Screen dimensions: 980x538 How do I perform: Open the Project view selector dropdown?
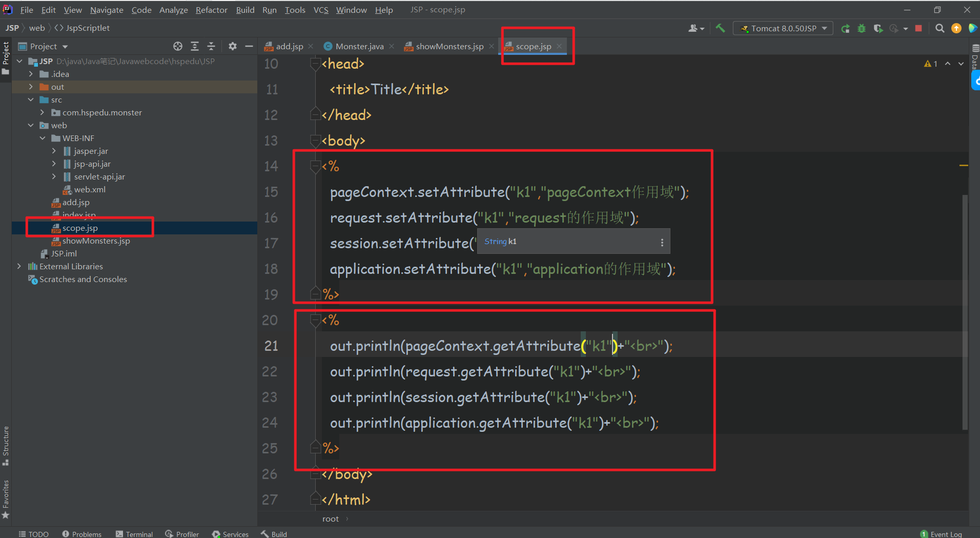coord(43,46)
